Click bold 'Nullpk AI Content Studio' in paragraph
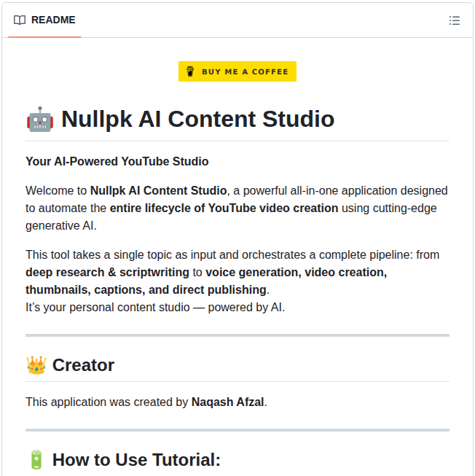475x476 pixels. 158,191
